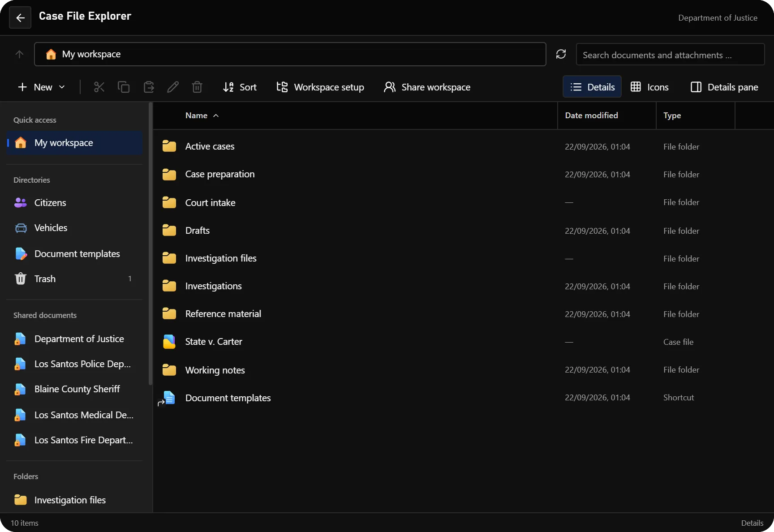The image size is (774, 532).
Task: Click Reference material name
Action: 223,314
